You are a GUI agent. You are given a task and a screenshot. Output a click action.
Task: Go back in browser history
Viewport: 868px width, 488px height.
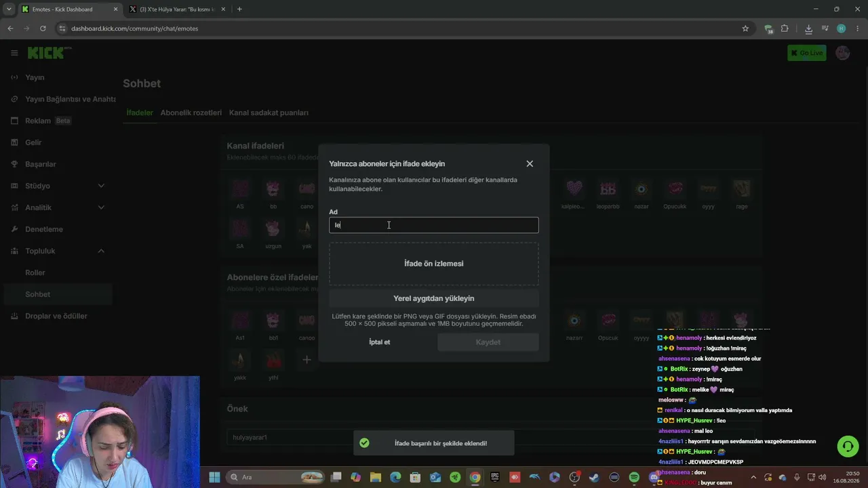(10, 28)
